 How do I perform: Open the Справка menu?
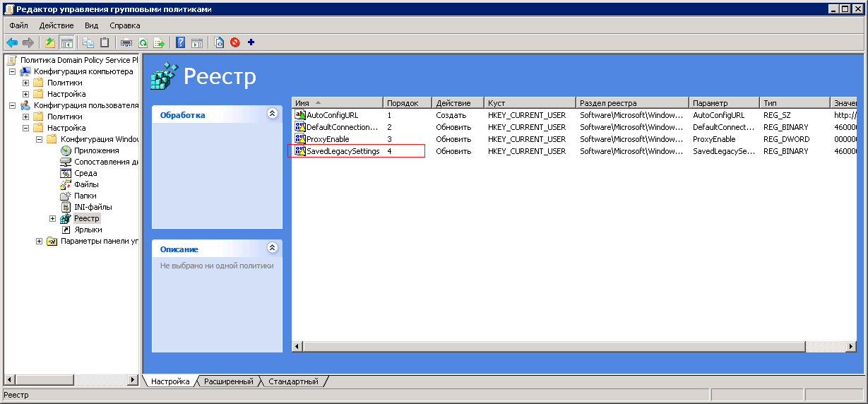click(x=125, y=25)
